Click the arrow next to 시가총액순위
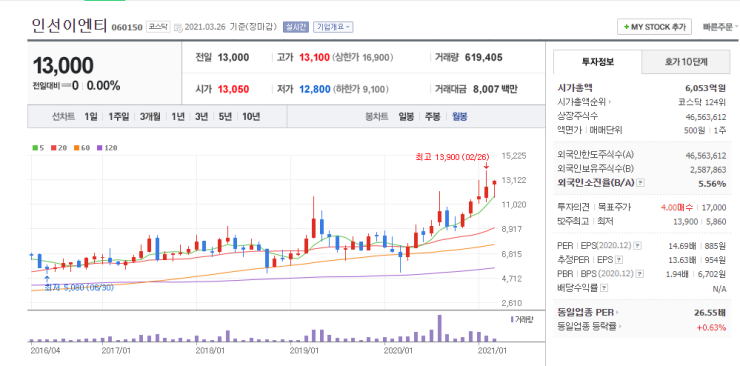 pyautogui.click(x=609, y=101)
